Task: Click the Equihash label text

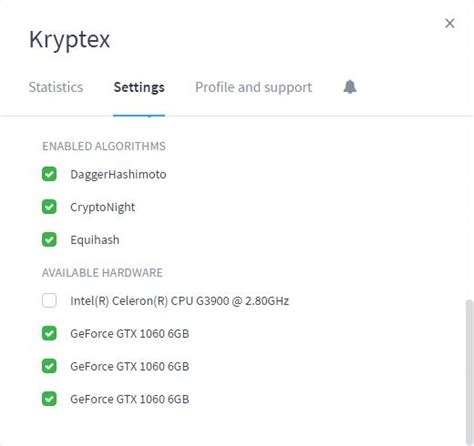Action: point(95,240)
